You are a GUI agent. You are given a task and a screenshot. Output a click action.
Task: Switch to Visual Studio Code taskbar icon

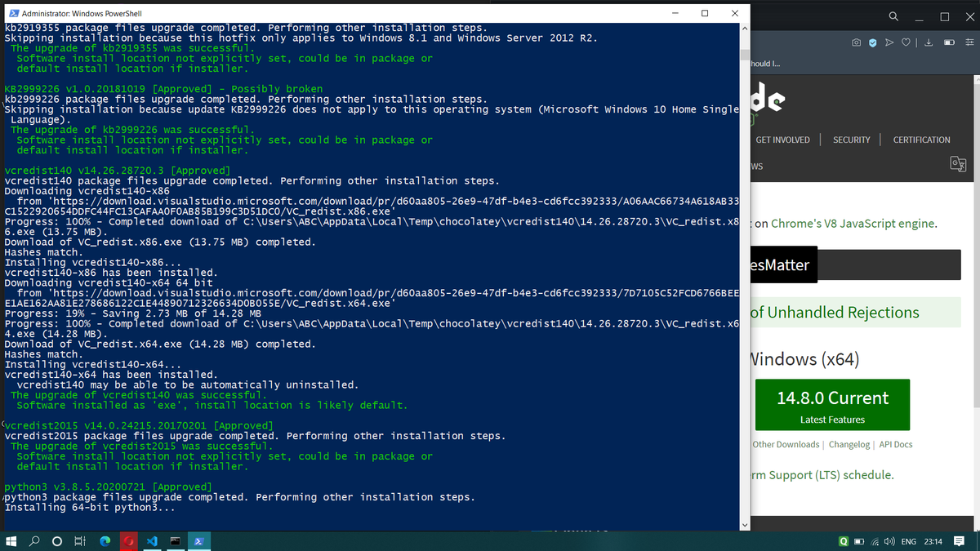click(x=152, y=541)
